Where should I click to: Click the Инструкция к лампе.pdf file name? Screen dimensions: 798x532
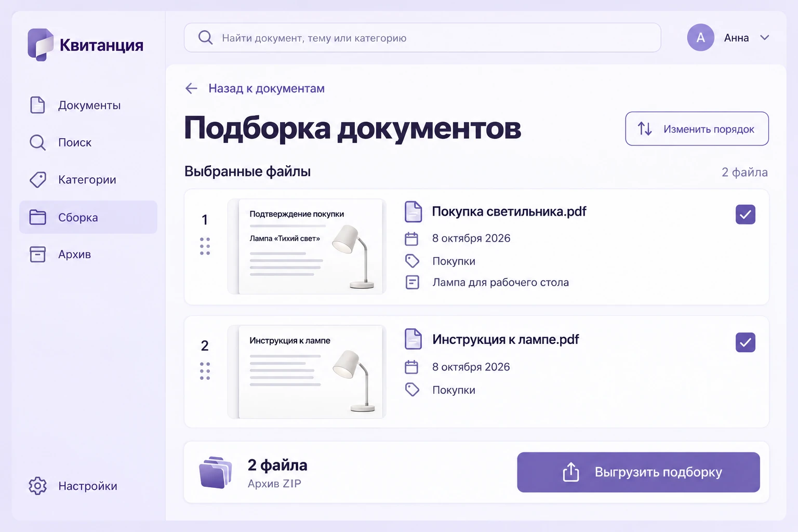click(506, 339)
